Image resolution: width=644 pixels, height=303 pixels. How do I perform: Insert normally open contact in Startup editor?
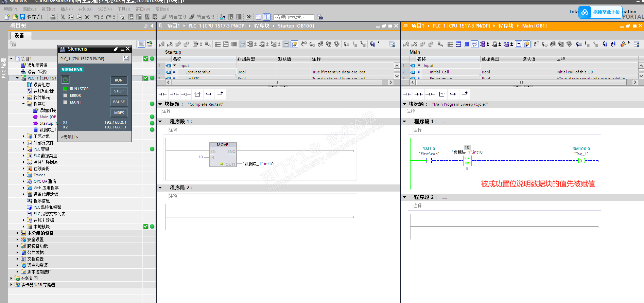(x=163, y=94)
